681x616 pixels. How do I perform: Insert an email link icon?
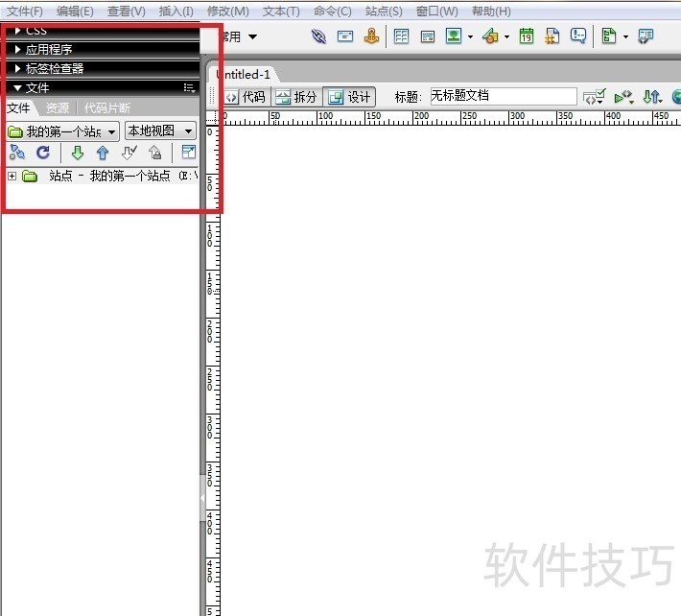[x=345, y=36]
